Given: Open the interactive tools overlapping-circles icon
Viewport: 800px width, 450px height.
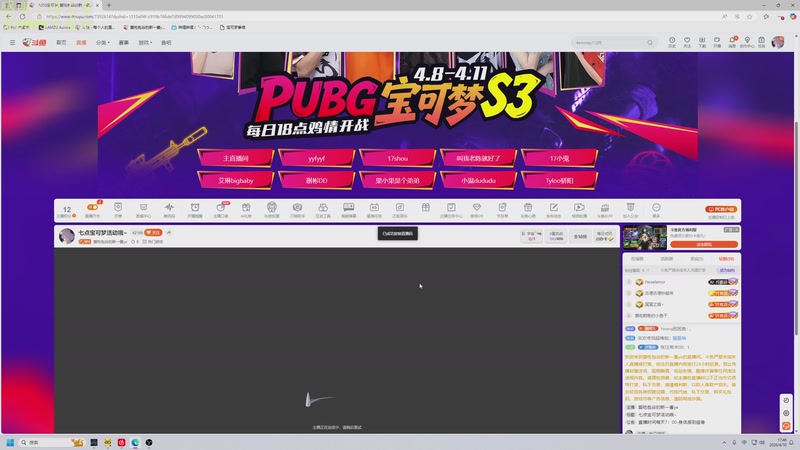Looking at the screenshot, I should click(323, 209).
